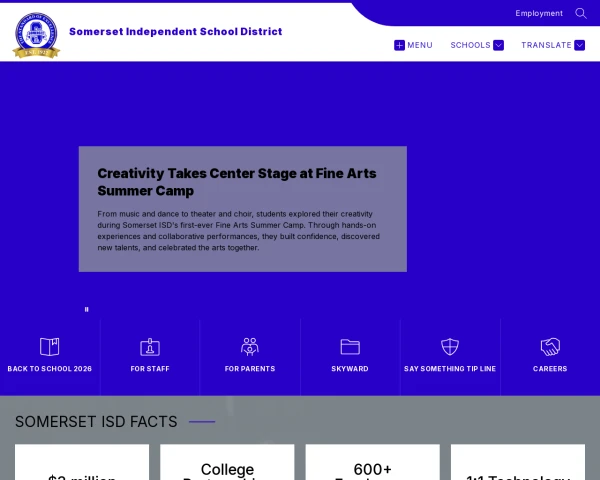Open the Back to School 2026 book icon
Viewport: 600px width, 480px height.
pyautogui.click(x=50, y=346)
